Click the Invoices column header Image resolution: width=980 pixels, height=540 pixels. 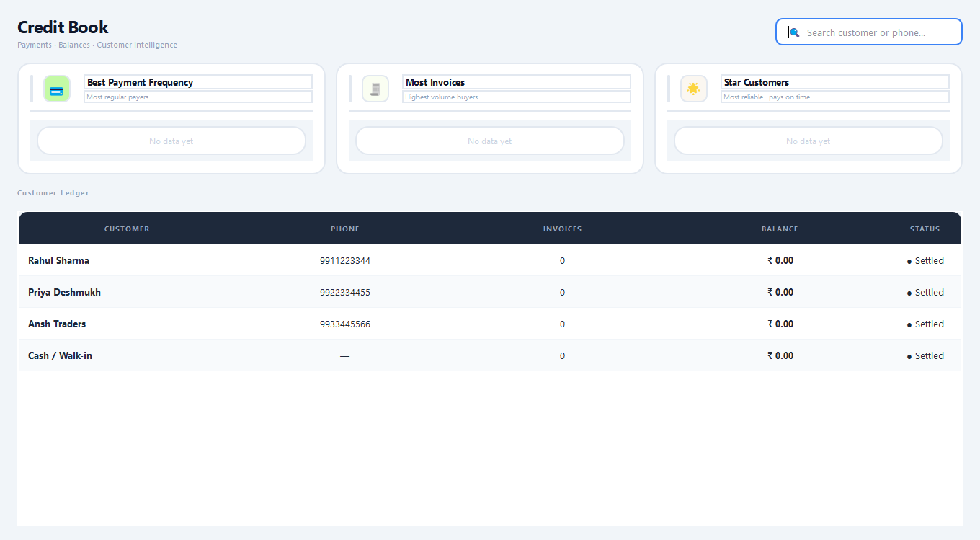tap(563, 229)
